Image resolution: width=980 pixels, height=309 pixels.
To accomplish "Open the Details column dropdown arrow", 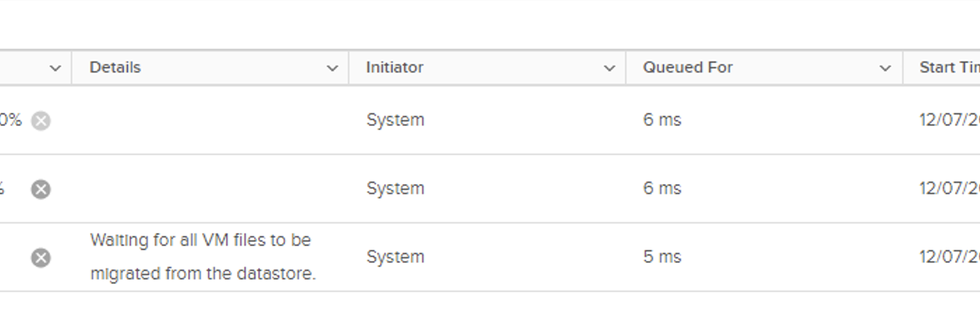I will click(332, 69).
